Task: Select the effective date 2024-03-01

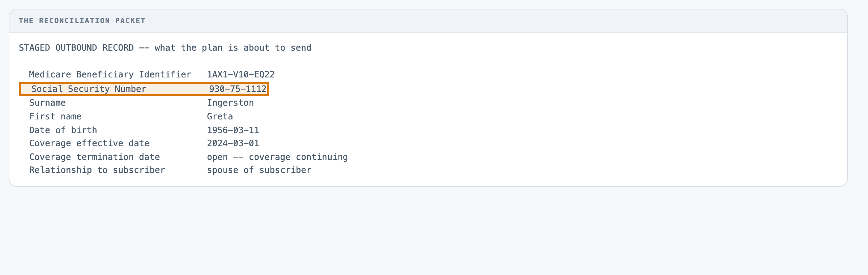Action: (x=233, y=143)
